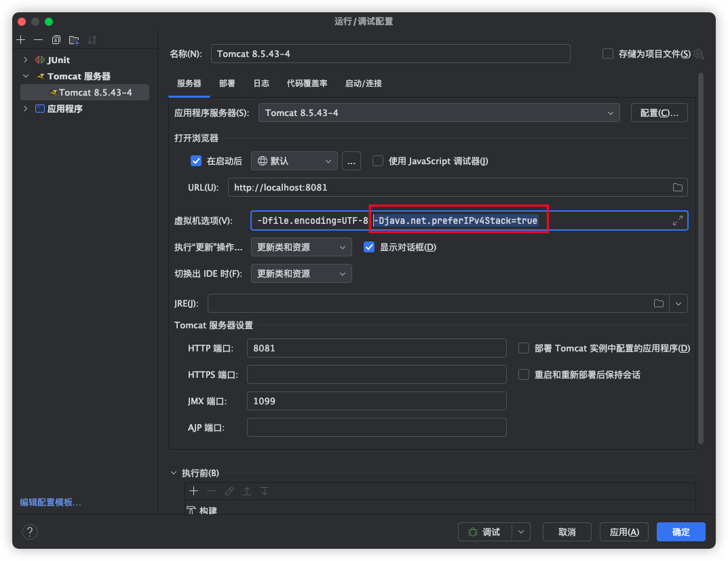Open 编辑配置模板 link
The height and width of the screenshot is (561, 728).
click(x=51, y=502)
